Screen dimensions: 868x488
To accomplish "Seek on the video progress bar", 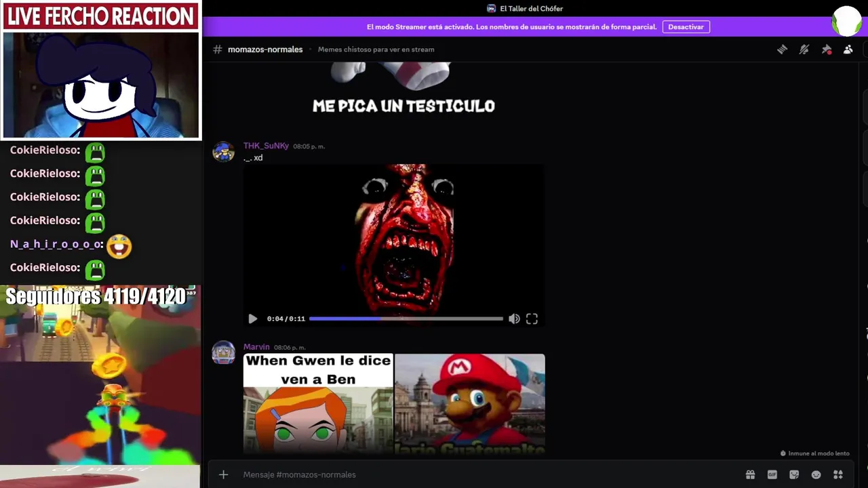I will point(406,319).
